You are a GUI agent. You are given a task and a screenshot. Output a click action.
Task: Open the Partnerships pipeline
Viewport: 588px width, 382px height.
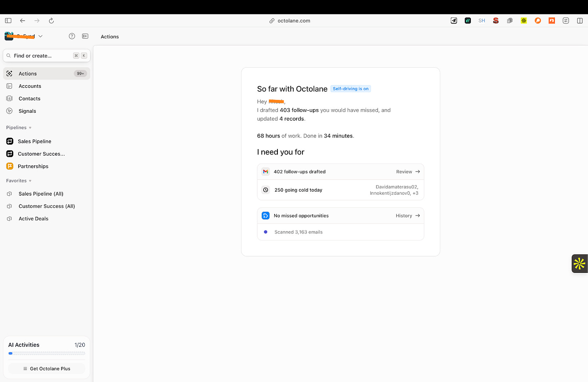47,167
